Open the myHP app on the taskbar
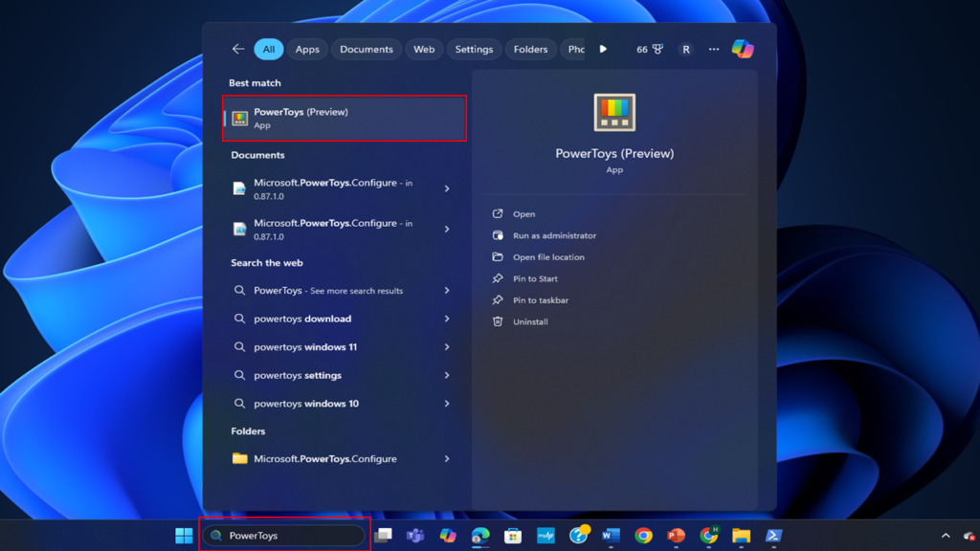Viewport: 980px width, 551px height. 546,536
